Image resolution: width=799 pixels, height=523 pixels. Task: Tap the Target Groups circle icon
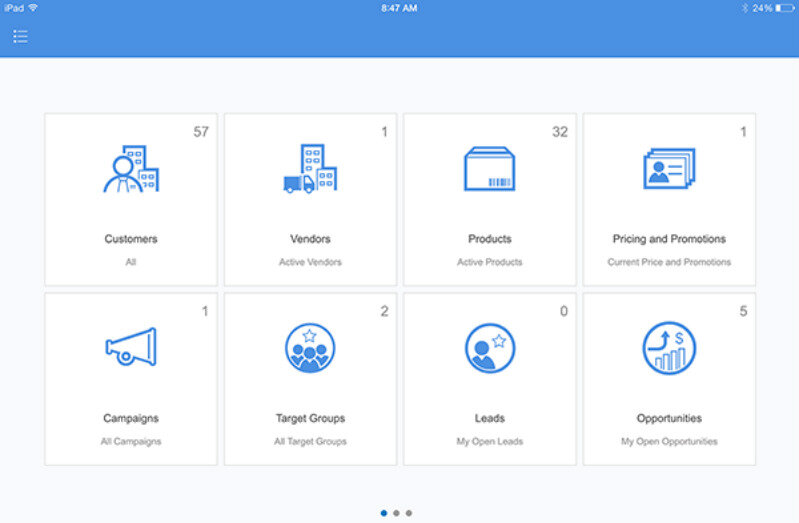[x=310, y=348]
